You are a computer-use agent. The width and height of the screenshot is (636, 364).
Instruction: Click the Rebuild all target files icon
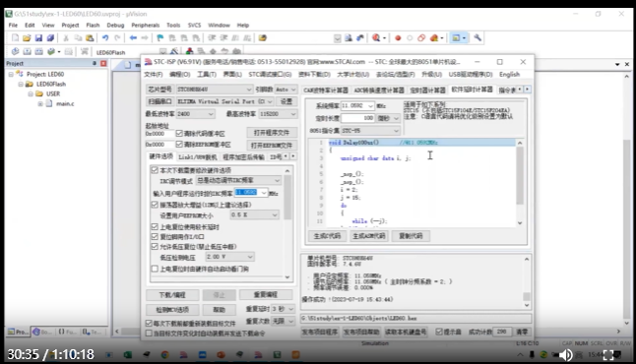coord(39,52)
